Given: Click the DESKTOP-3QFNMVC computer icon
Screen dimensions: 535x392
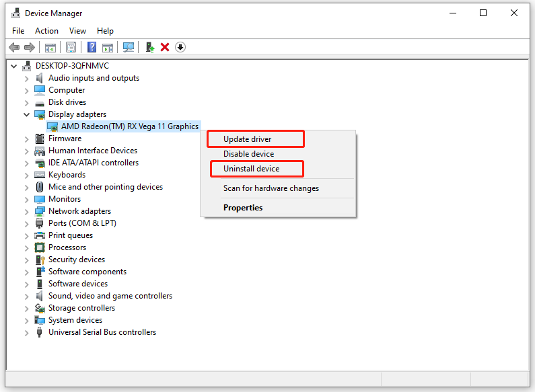Looking at the screenshot, I should click(x=27, y=66).
